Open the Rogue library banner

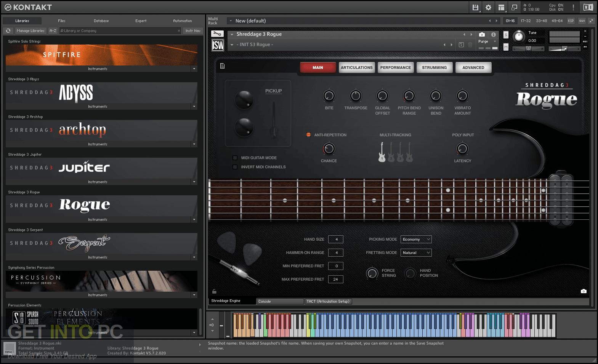(101, 206)
